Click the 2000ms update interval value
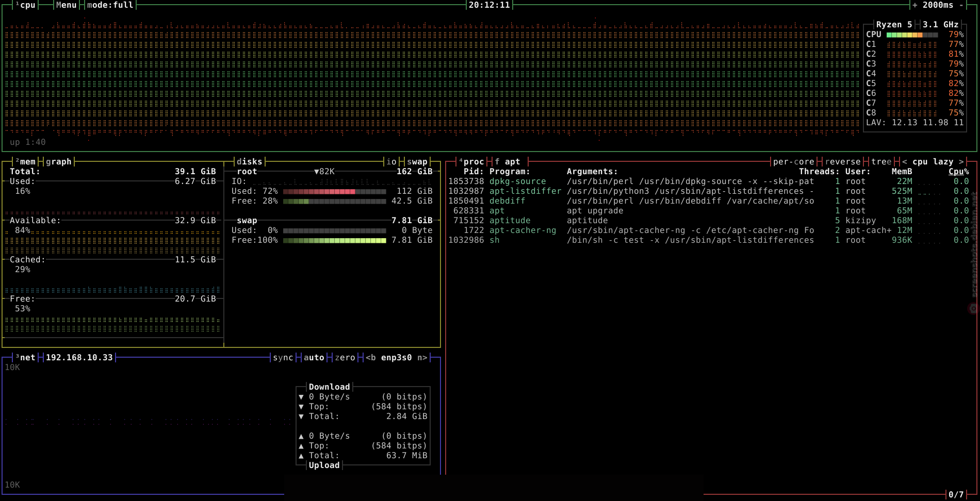The width and height of the screenshot is (980, 501). pos(938,5)
